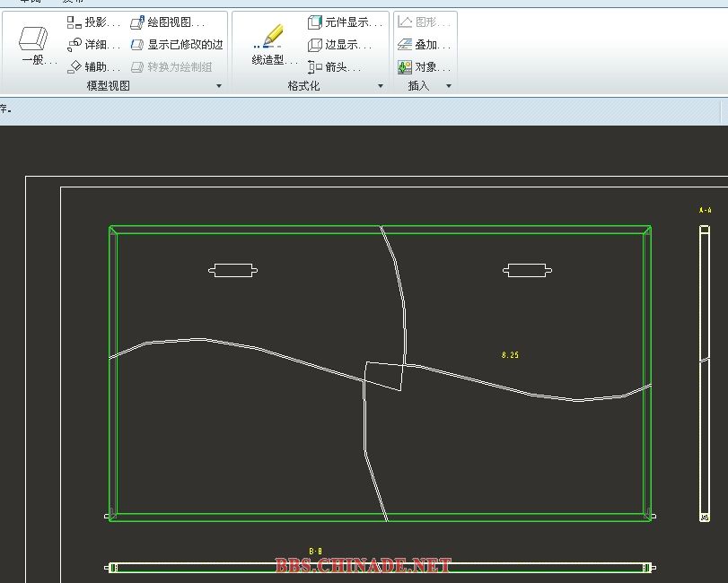The image size is (728, 583).
Task: Select the B-B section label
Action: [x=315, y=551]
